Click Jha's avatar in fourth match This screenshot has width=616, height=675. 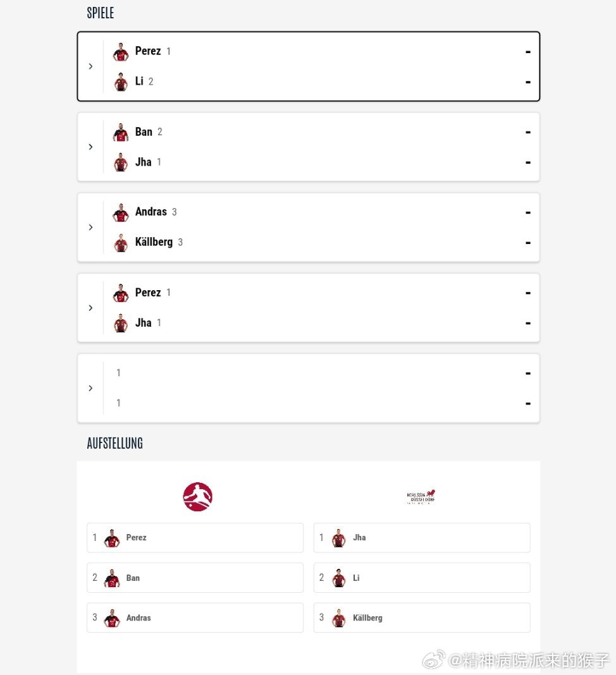[x=121, y=324]
